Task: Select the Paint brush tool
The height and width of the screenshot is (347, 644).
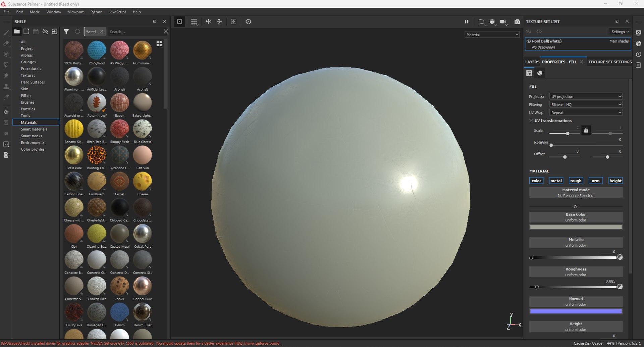Action: tap(6, 33)
